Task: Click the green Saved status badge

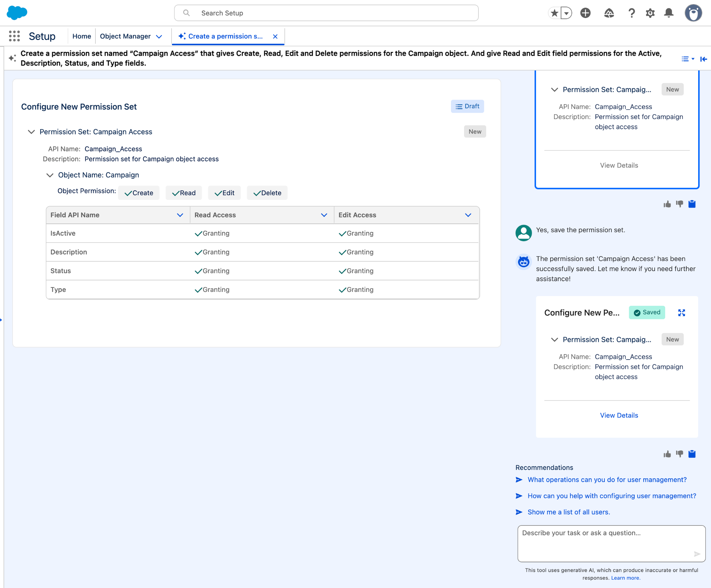Action: [647, 312]
